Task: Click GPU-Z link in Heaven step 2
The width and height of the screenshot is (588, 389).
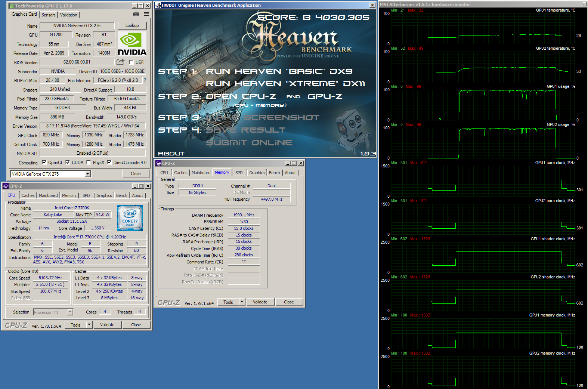Action: coord(325,96)
